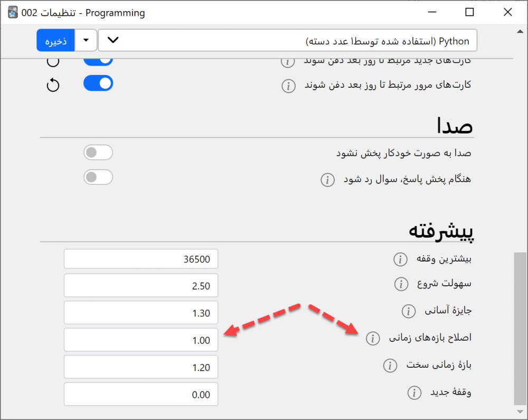Click info icon for کارت‌های مرور مرتبط
The width and height of the screenshot is (528, 420).
pos(288,86)
